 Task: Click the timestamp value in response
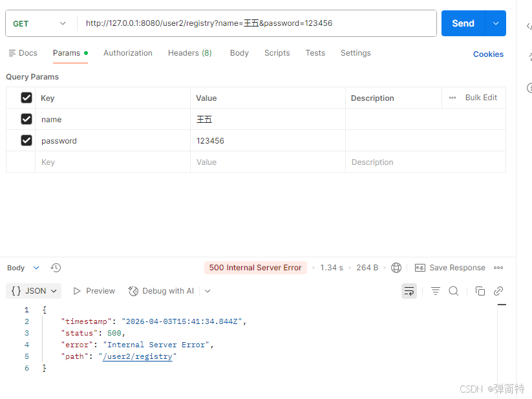[x=182, y=321]
